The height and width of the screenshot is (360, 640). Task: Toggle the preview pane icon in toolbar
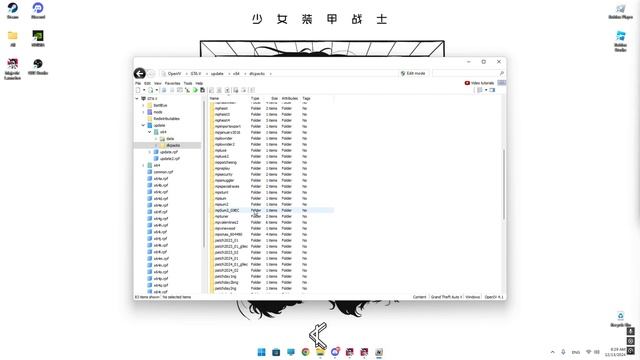(492, 90)
